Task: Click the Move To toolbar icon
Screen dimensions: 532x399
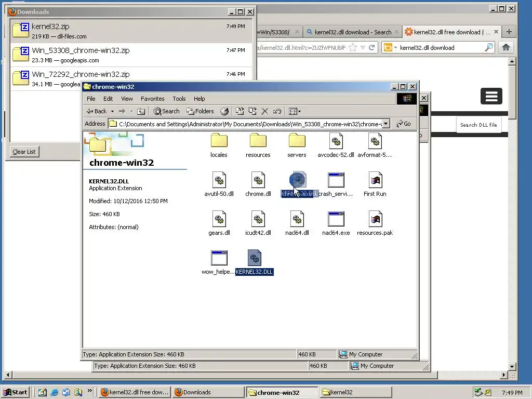Action: pyautogui.click(x=240, y=111)
